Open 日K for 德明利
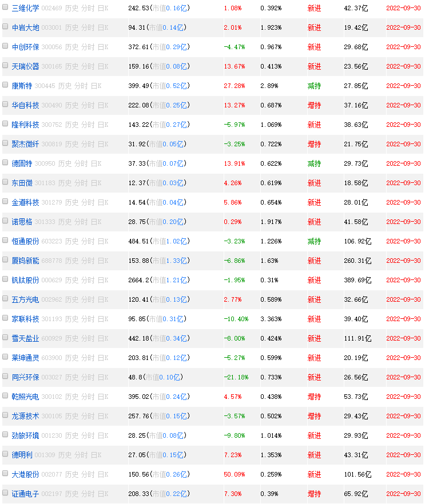 tap(96, 455)
